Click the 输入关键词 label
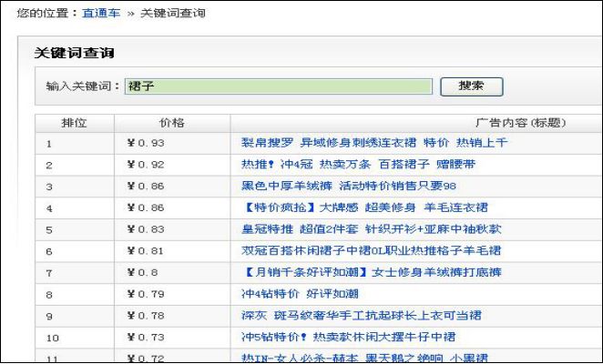603x364 pixels. [83, 86]
